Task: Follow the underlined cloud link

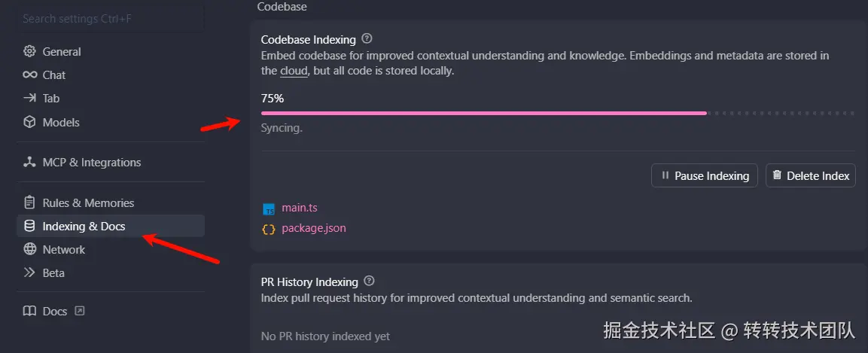Action: pyautogui.click(x=294, y=72)
